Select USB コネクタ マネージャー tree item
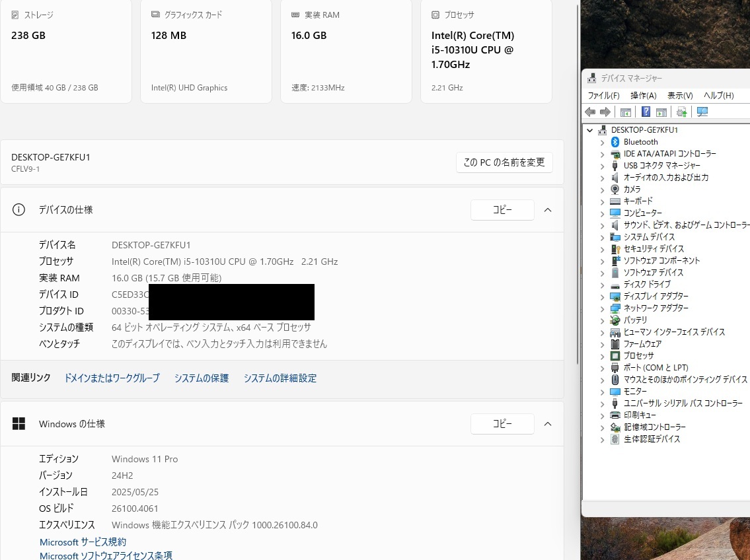This screenshot has height=560, width=750. coord(662,165)
